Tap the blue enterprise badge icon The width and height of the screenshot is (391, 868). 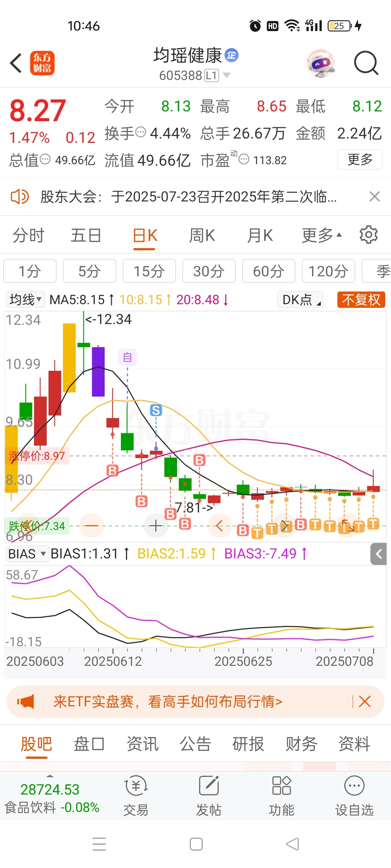(232, 55)
